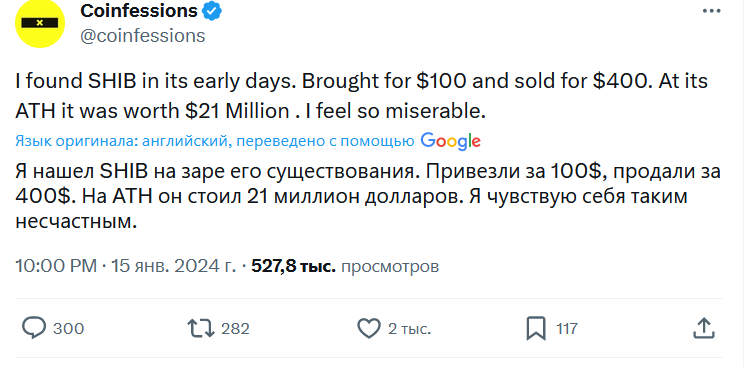Open the Coinfessions profile avatar
The height and width of the screenshot is (367, 752).
pyautogui.click(x=40, y=23)
